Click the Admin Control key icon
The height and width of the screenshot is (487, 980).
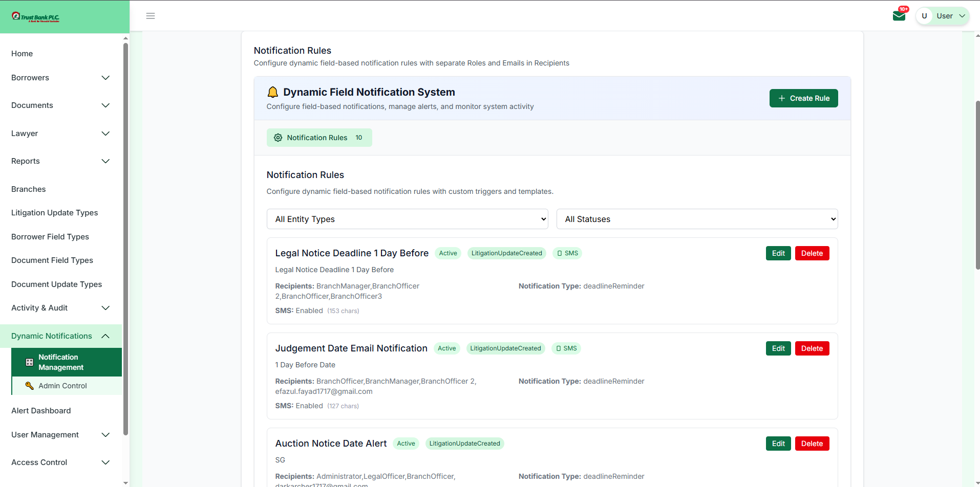tap(30, 386)
